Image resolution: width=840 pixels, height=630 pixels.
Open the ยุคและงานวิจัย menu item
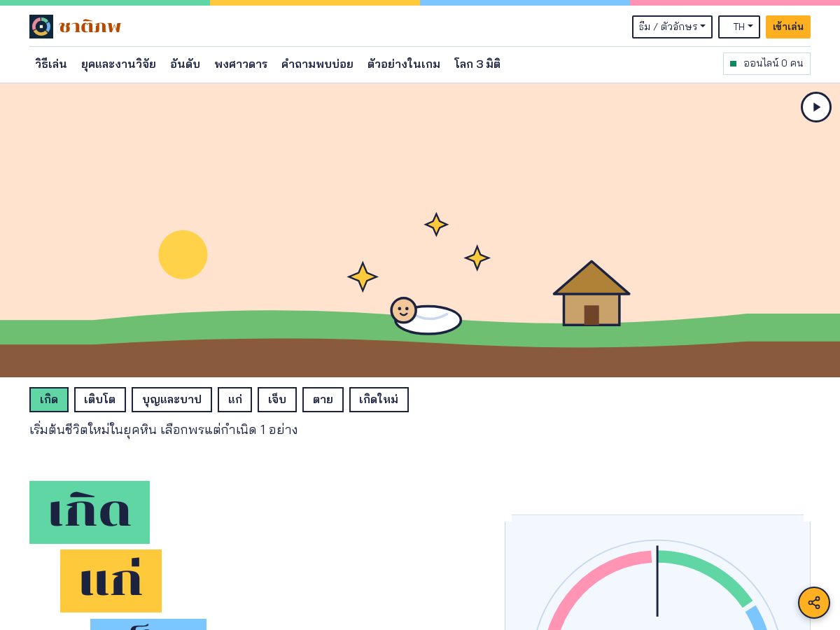pyautogui.click(x=118, y=64)
